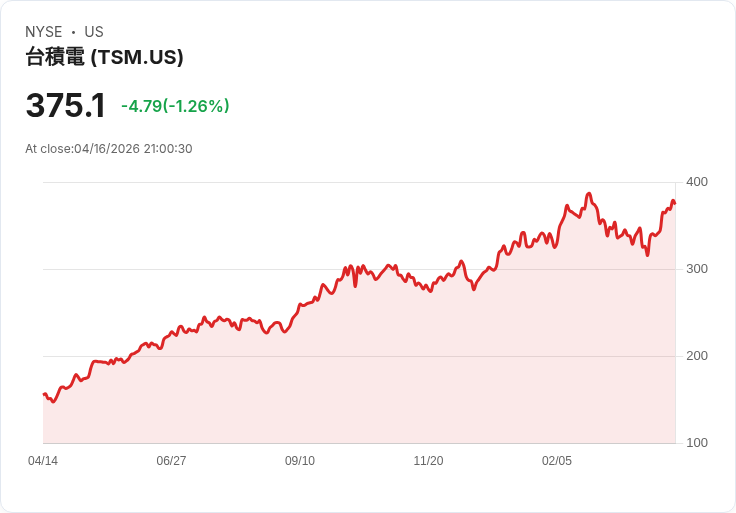This screenshot has width=736, height=513.
Task: Click the leftmost start of the price line
Action: (44, 394)
